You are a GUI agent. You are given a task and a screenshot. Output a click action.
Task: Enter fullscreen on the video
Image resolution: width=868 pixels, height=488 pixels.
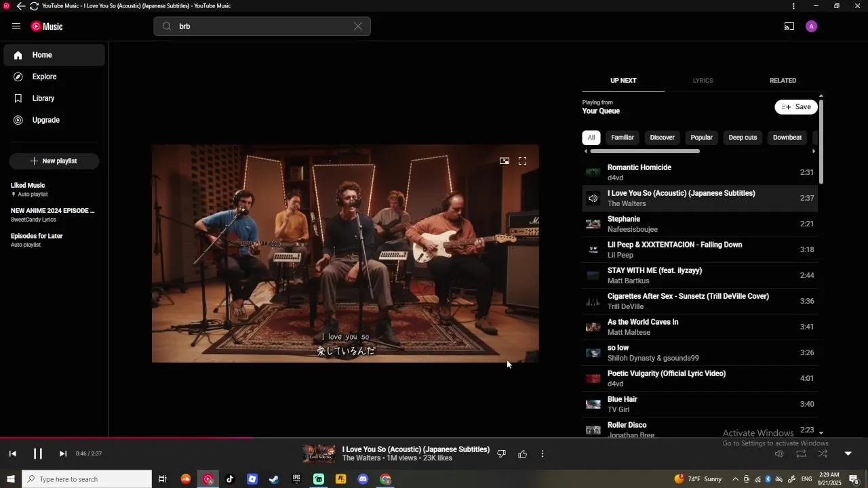(x=522, y=161)
